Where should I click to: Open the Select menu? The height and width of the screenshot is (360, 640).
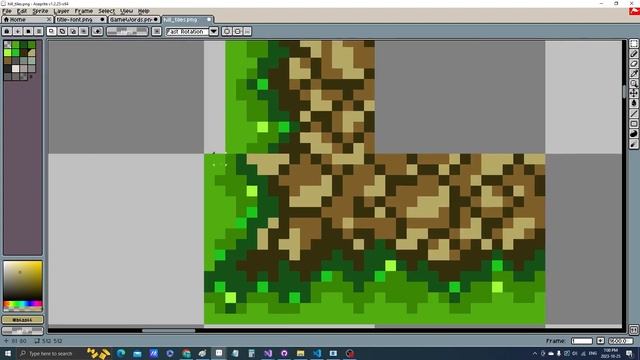(107, 11)
